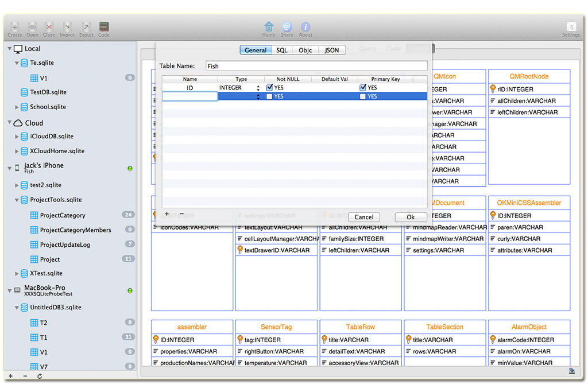Click the Primary Key column header
The image size is (588, 392).
tap(385, 79)
